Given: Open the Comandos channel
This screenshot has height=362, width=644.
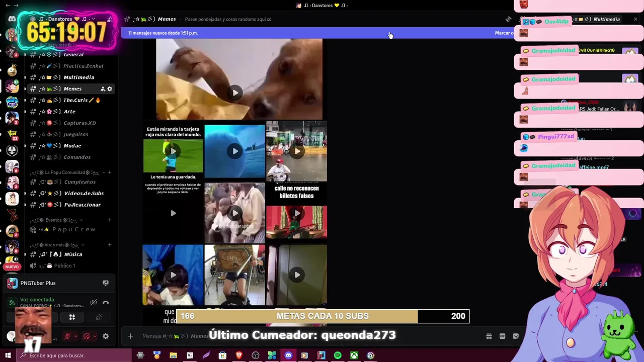Looking at the screenshot, I should [71, 157].
